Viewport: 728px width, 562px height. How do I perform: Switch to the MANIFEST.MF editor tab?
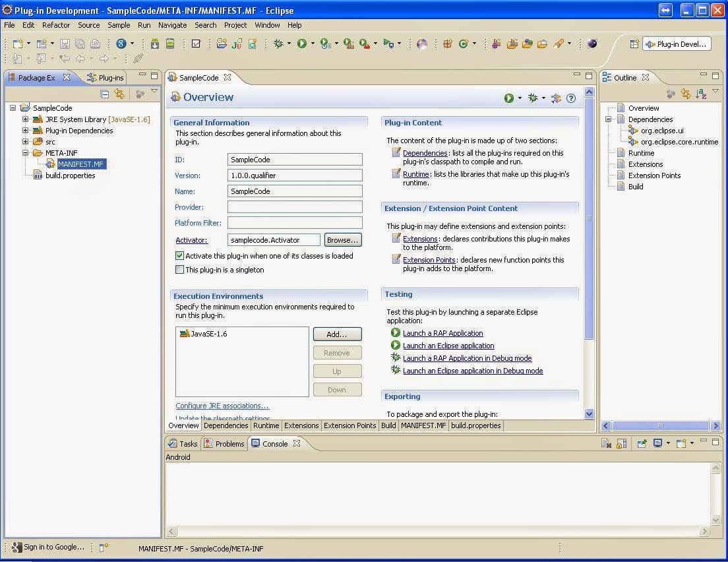coord(423,425)
